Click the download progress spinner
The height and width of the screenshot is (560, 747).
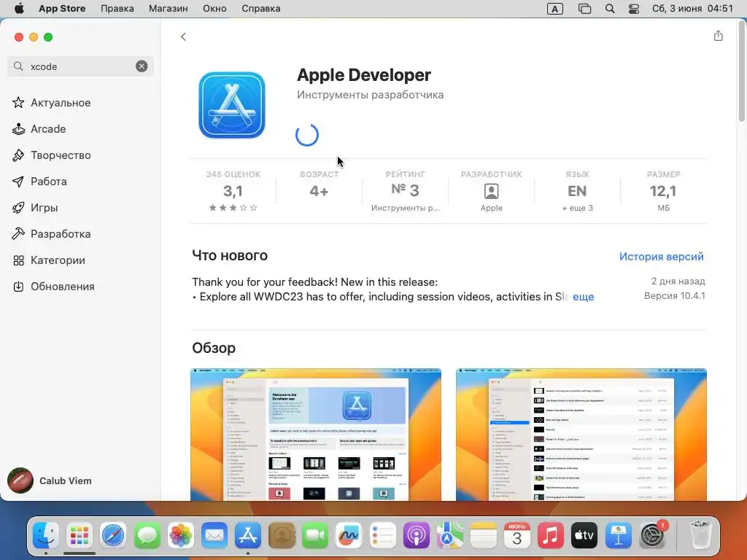point(307,135)
